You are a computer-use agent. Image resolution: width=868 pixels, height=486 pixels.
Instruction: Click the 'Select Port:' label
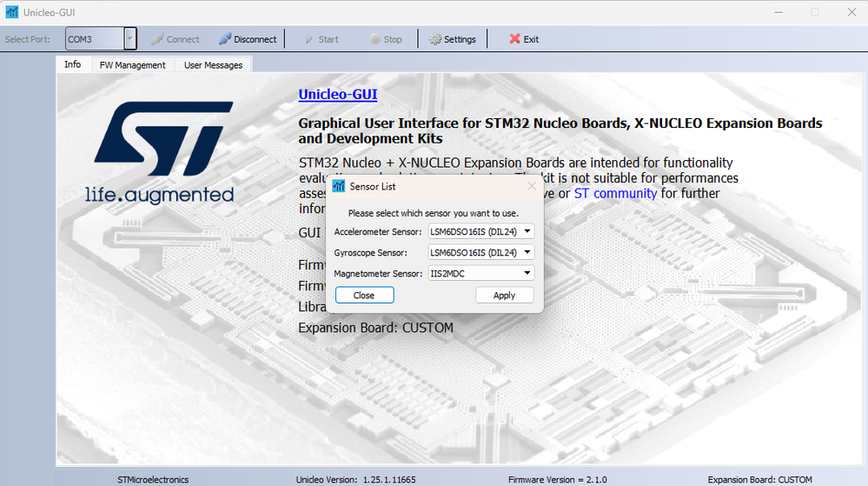tap(28, 39)
